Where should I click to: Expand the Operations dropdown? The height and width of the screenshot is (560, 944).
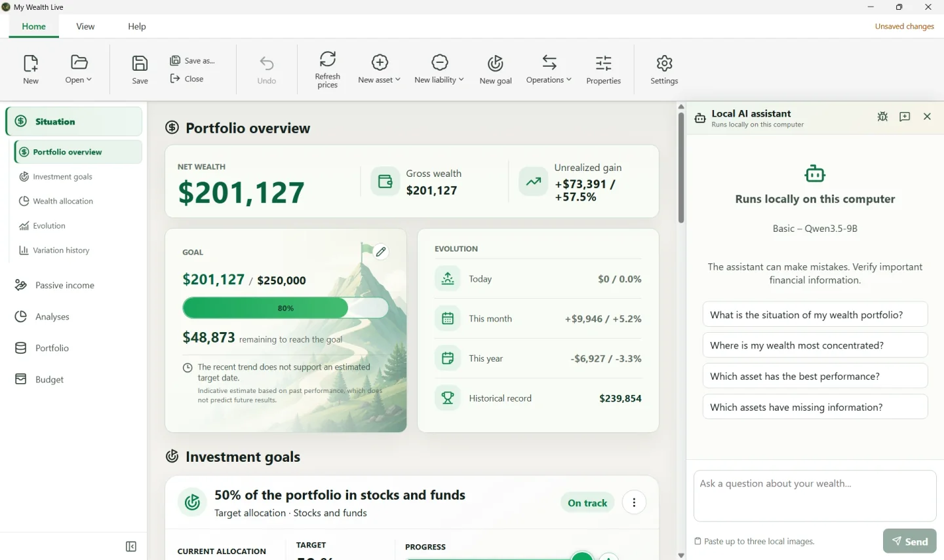549,69
